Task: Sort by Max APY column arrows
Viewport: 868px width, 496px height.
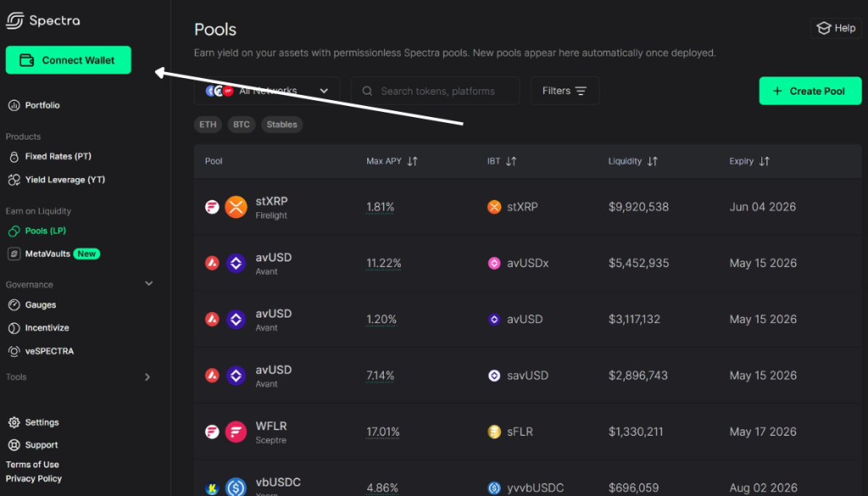Action: point(413,161)
